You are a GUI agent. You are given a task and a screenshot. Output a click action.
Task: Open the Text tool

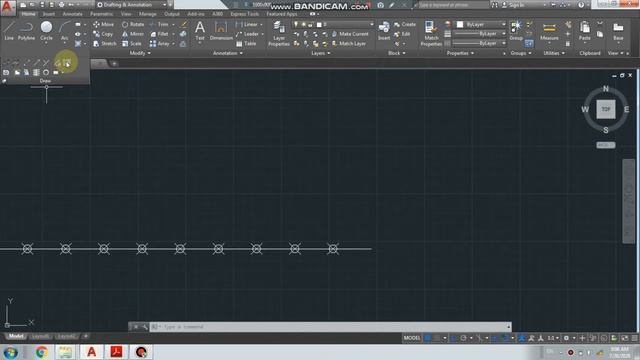tap(200, 31)
